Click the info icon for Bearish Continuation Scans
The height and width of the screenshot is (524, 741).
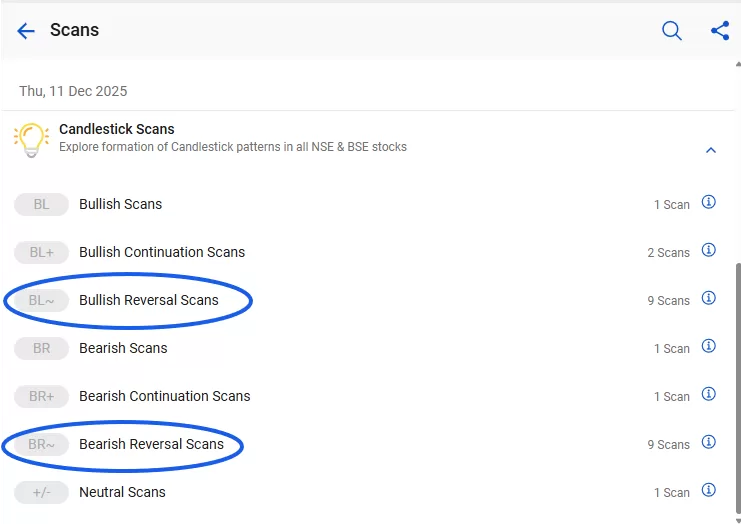(x=709, y=394)
